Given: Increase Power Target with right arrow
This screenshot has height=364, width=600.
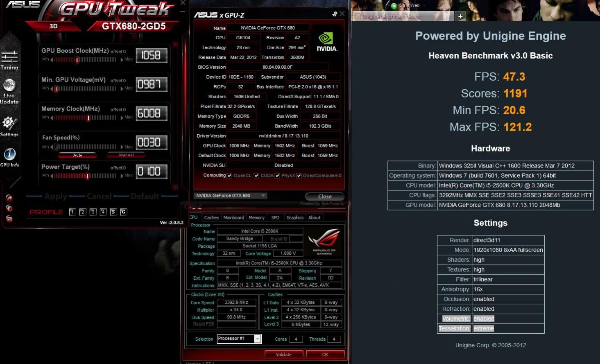Looking at the screenshot, I should (x=122, y=176).
